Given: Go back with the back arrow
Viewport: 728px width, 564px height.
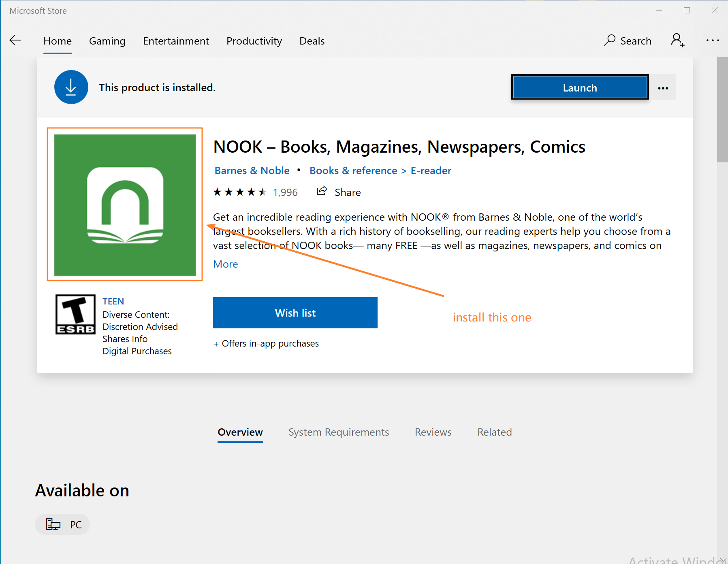Looking at the screenshot, I should 15,40.
